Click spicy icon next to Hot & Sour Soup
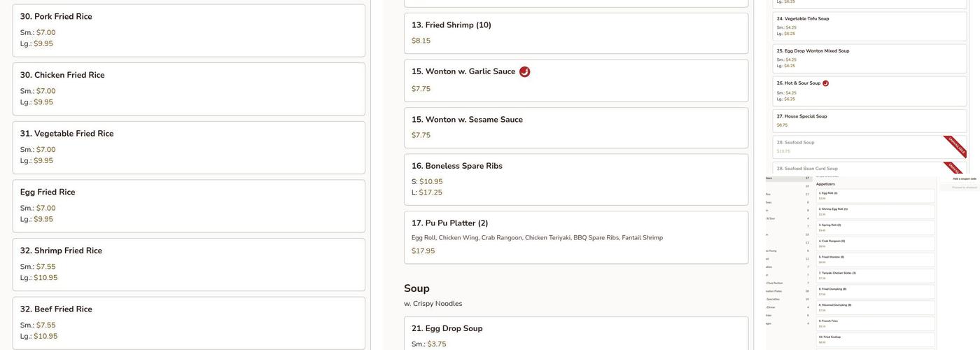The height and width of the screenshot is (350, 980). click(826, 83)
